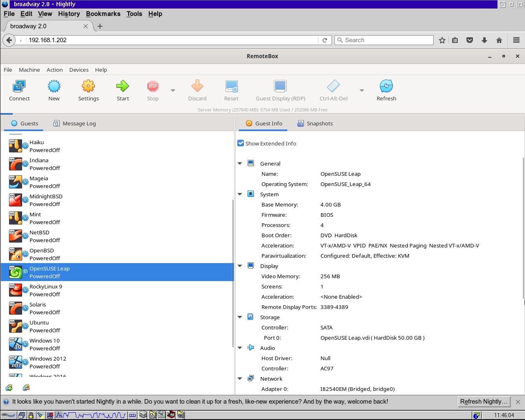The height and width of the screenshot is (420, 525).
Task: Reload the page in Firefox
Action: tap(325, 40)
